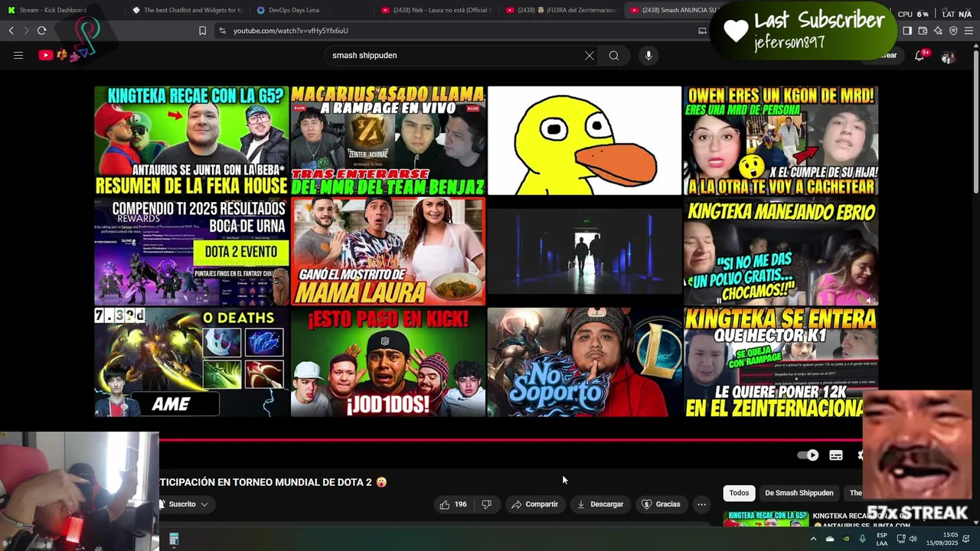
Task: Open the dark hallway silhouettes thumbnail
Action: coord(584,252)
